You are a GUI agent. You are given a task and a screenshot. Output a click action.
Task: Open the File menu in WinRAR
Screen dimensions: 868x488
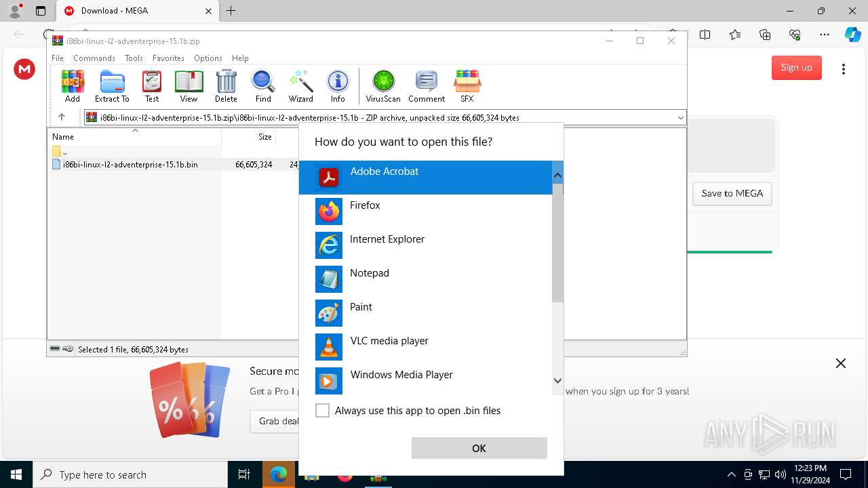58,58
